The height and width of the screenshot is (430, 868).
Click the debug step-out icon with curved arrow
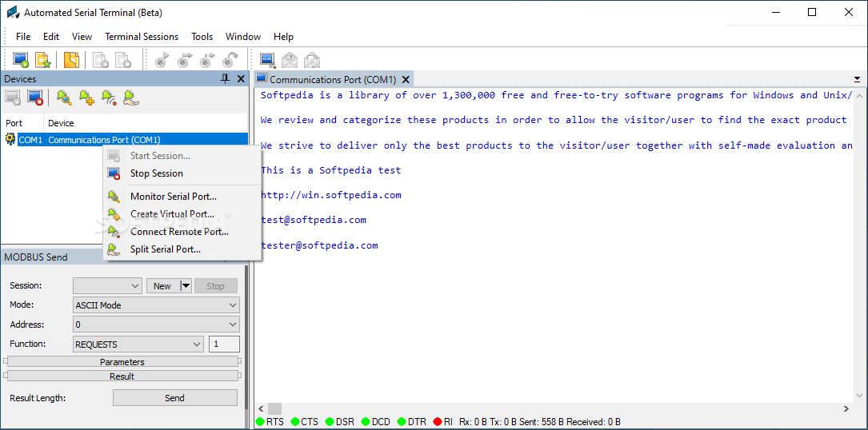pos(230,59)
